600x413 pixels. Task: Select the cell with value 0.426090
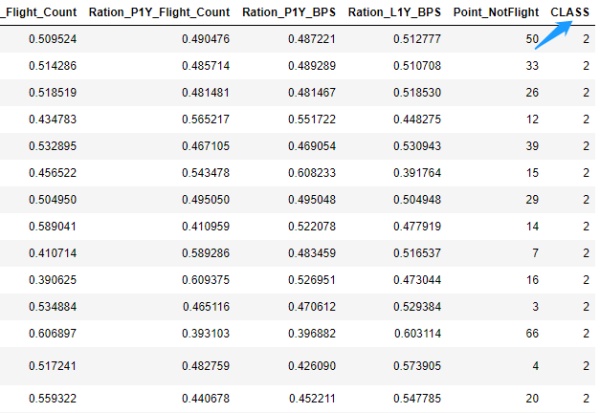[310, 366]
